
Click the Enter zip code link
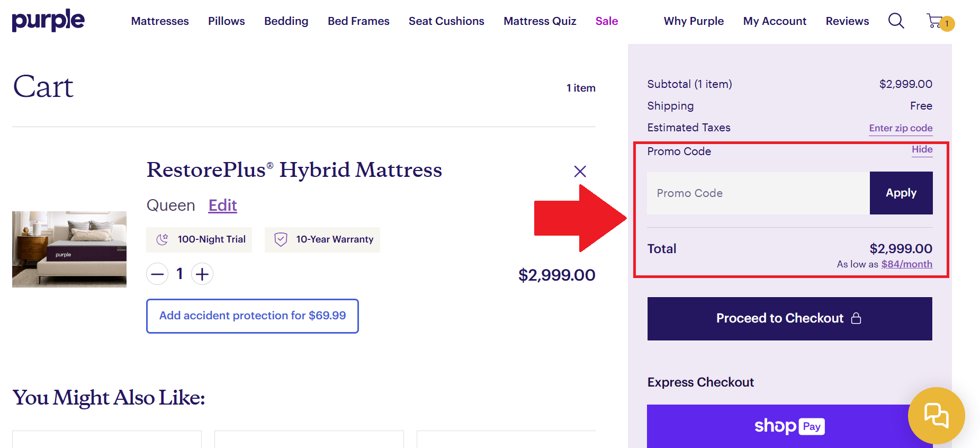(x=901, y=128)
